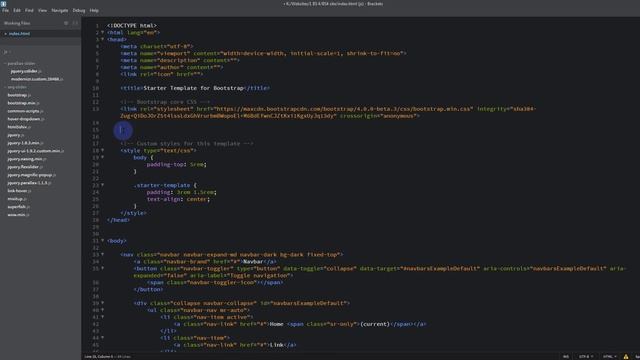This screenshot has height=360, width=640.
Task: Place cursor on DOCTYPE line
Action: coord(132,26)
